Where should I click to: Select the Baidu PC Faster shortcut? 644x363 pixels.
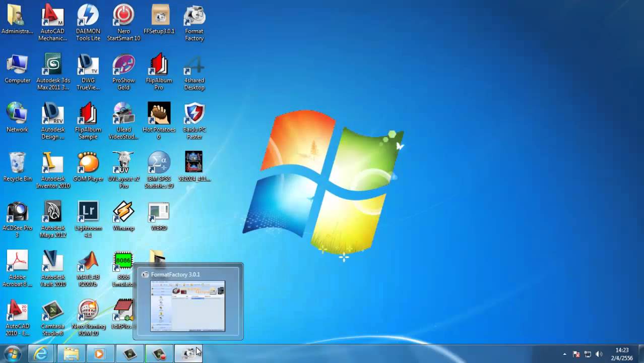pyautogui.click(x=194, y=122)
